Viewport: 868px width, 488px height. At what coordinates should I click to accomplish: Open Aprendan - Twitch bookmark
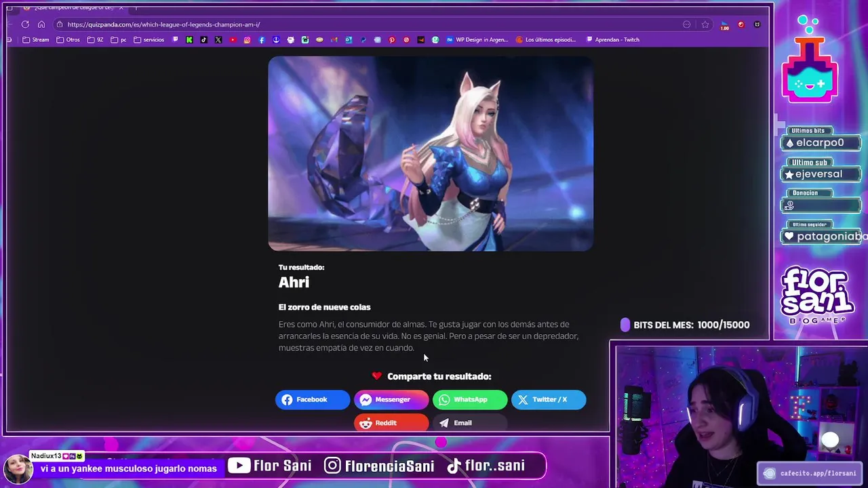(613, 39)
